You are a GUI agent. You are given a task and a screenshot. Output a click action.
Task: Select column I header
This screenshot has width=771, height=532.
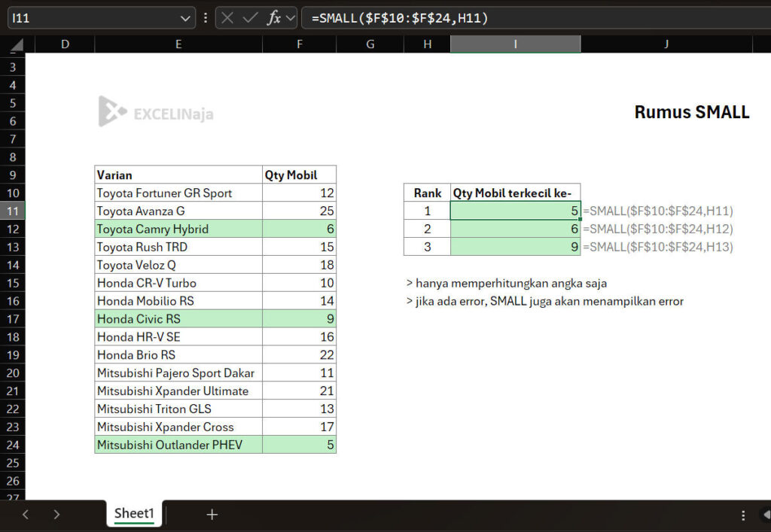515,44
